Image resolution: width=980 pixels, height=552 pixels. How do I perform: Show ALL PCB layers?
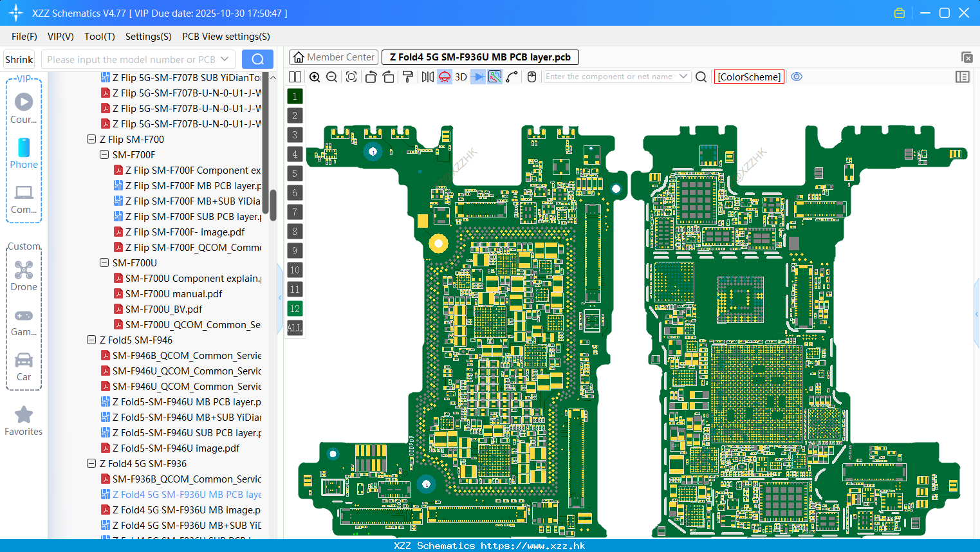295,327
